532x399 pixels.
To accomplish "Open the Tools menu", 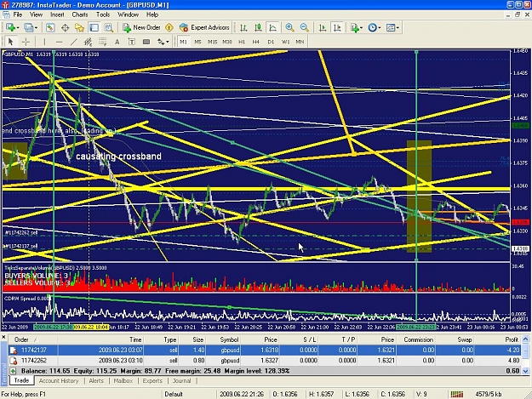I will click(x=103, y=14).
